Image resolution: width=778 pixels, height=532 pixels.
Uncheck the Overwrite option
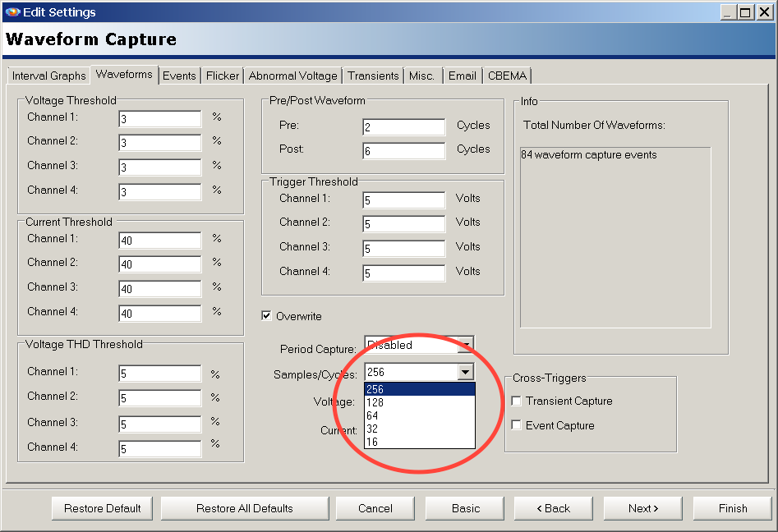click(266, 315)
